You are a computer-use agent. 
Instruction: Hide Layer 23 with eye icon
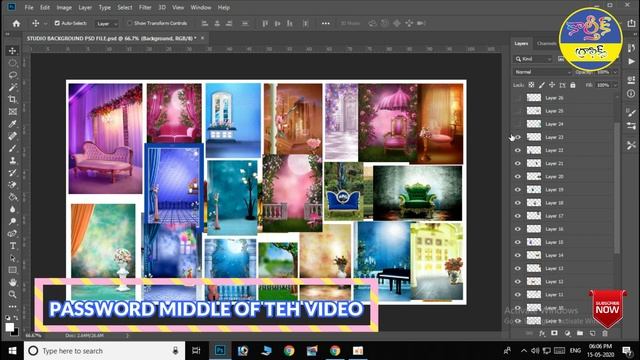518,137
